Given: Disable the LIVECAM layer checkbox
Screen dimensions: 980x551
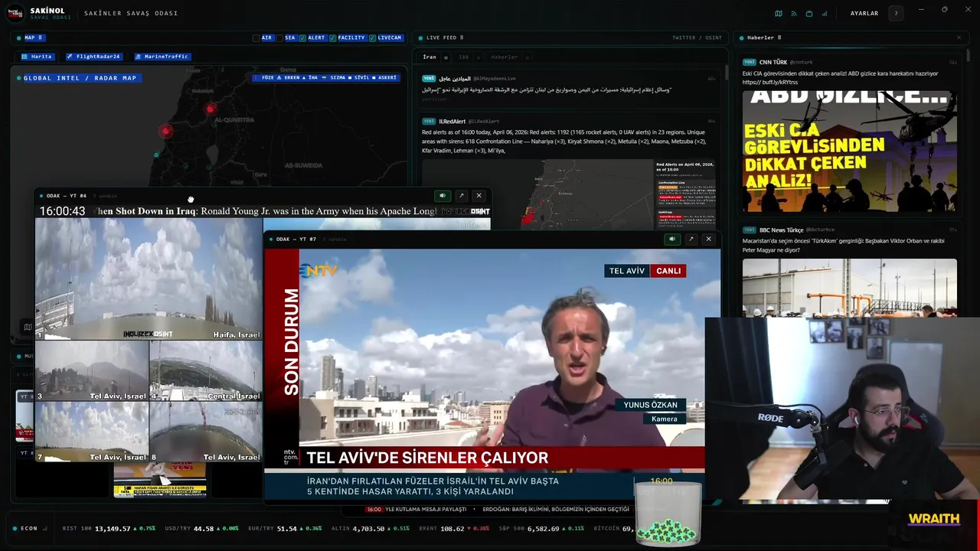Looking at the screenshot, I should click(372, 37).
